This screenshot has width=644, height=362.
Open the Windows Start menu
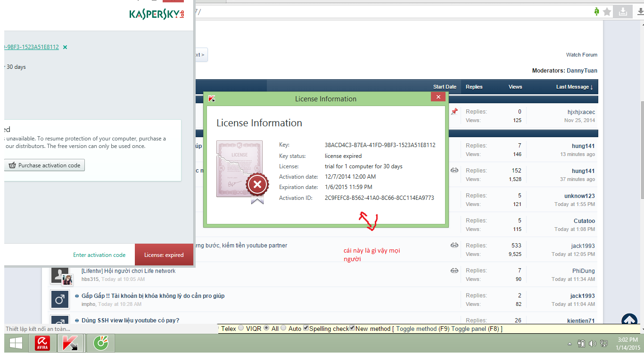(16, 343)
